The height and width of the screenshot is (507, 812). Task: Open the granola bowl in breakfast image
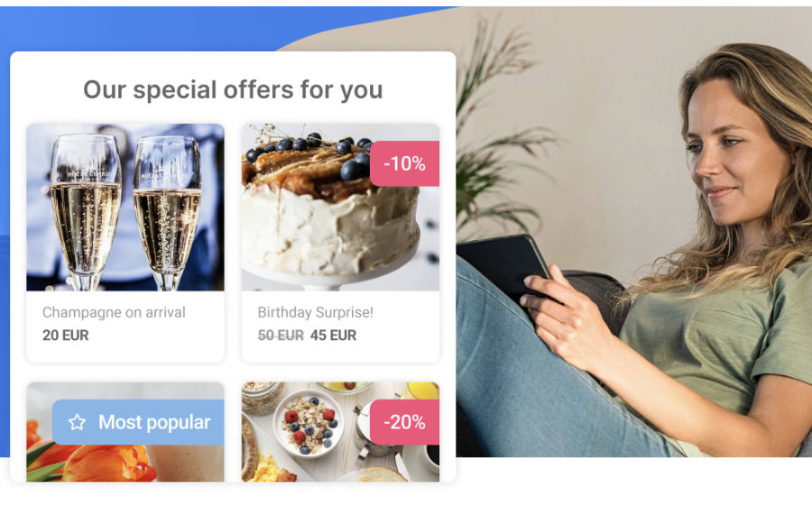[309, 424]
